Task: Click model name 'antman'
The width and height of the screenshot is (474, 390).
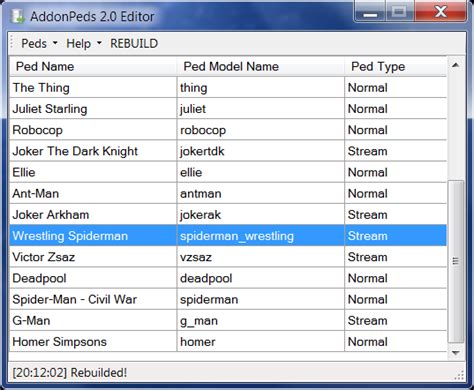Action: (x=201, y=193)
